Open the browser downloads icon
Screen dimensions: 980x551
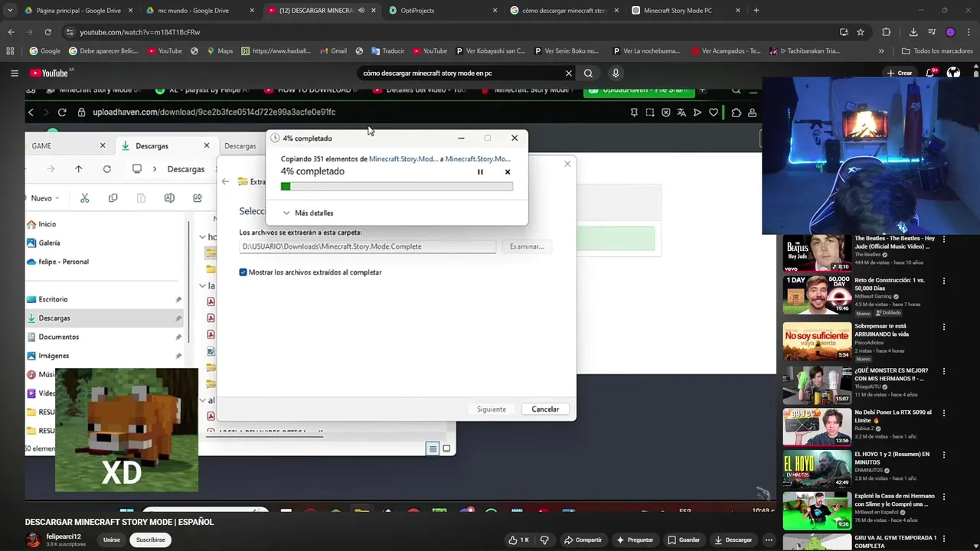pyautogui.click(x=913, y=32)
